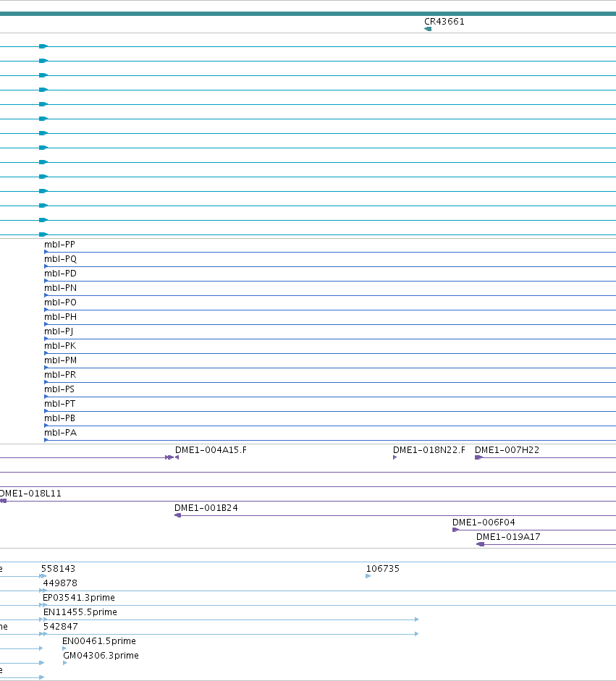Image resolution: width=616 pixels, height=681 pixels.
Task: Select the mbl-PP transcript label
Action: (59, 245)
